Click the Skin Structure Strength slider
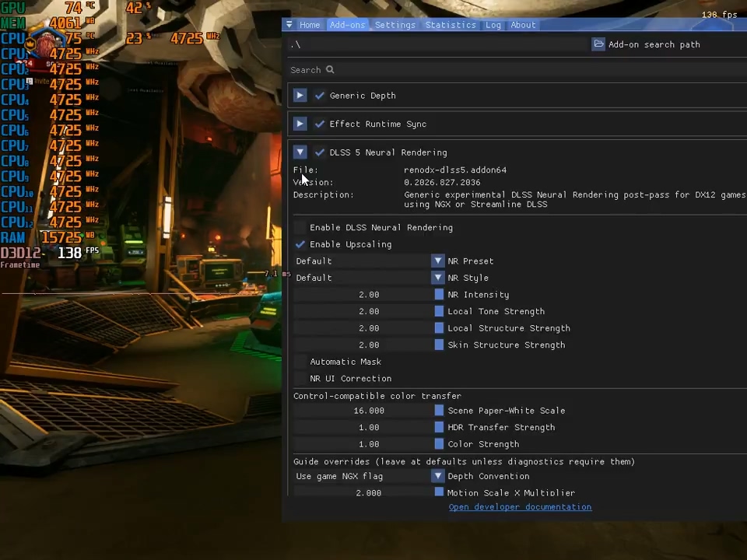Viewport: 747px width, 560px height. 369,345
